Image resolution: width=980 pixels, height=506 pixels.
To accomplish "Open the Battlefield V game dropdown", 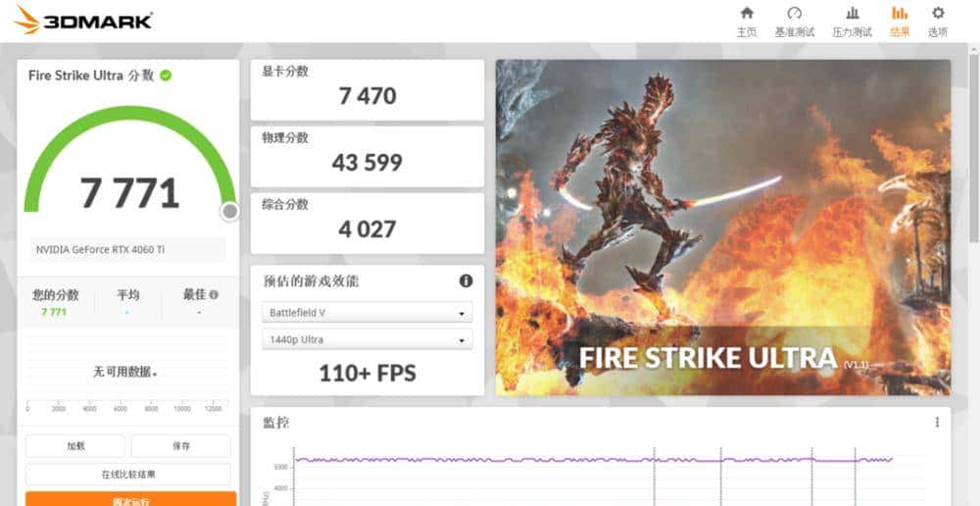I will 367,312.
